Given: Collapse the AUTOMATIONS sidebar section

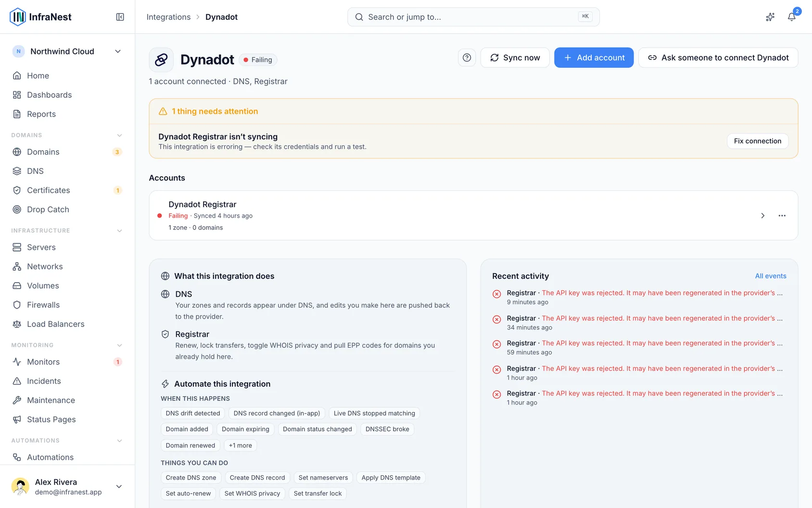Looking at the screenshot, I should point(119,441).
